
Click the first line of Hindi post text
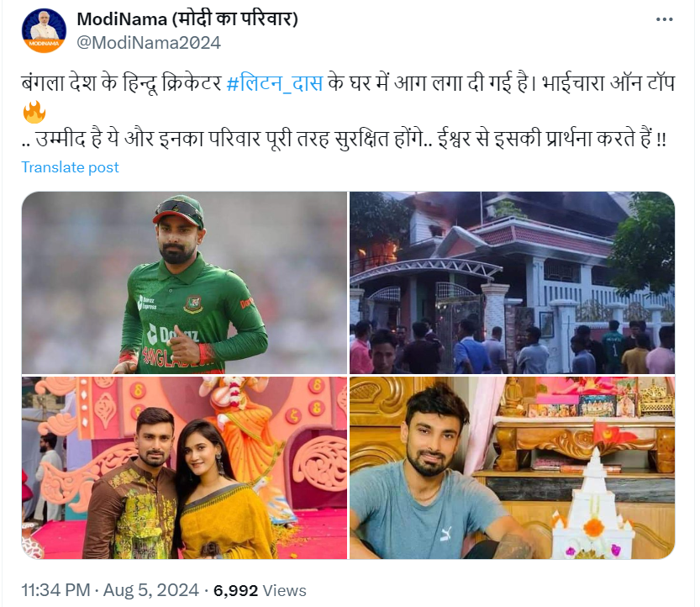(x=348, y=83)
